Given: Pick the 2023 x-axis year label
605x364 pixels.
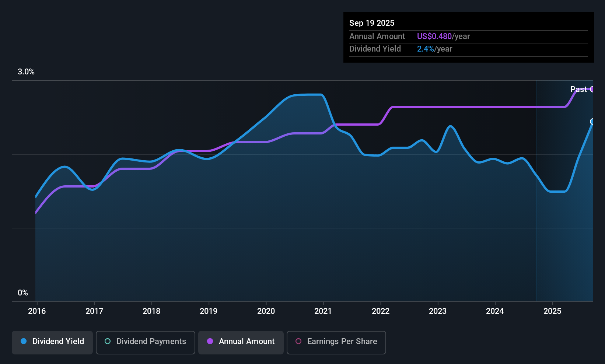Looking at the screenshot, I should pyautogui.click(x=438, y=311).
